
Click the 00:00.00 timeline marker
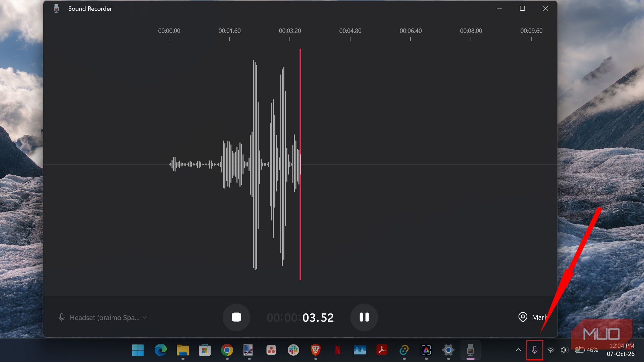169,31
